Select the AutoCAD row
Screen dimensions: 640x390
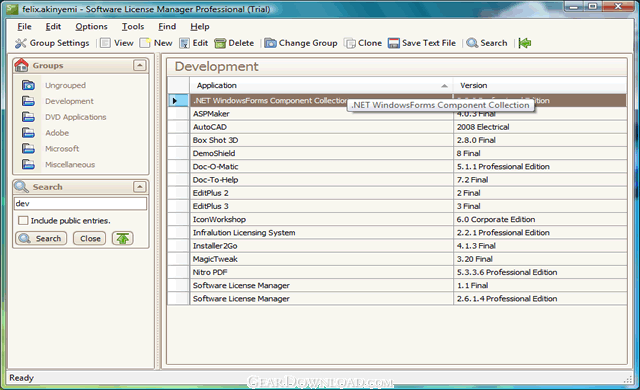pos(397,127)
